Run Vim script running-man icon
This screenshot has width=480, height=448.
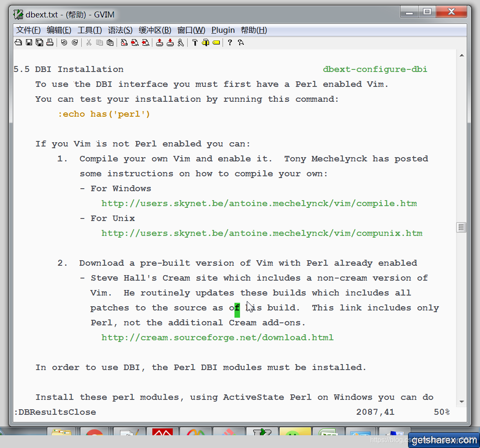tap(180, 43)
